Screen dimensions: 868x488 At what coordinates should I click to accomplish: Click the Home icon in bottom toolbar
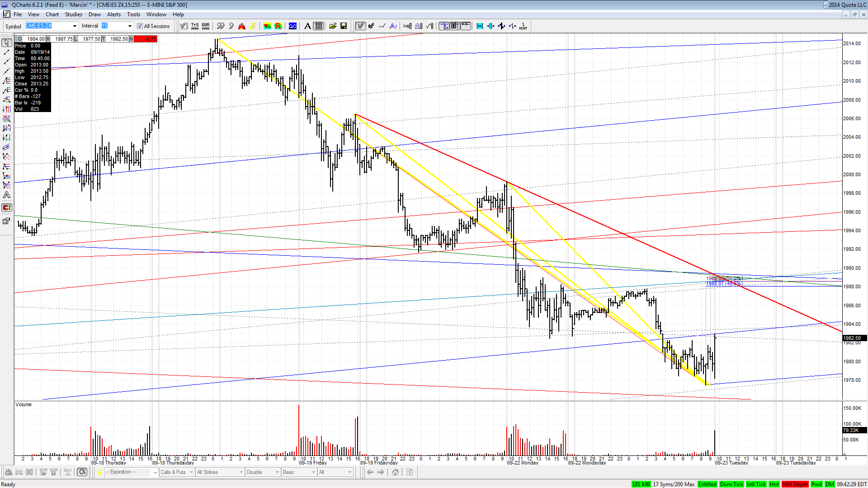395,472
